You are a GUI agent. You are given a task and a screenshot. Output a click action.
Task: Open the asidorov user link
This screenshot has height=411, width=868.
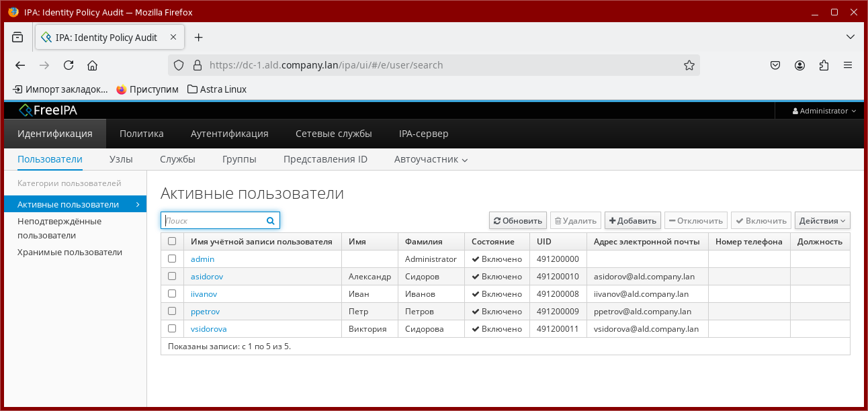[x=207, y=276]
